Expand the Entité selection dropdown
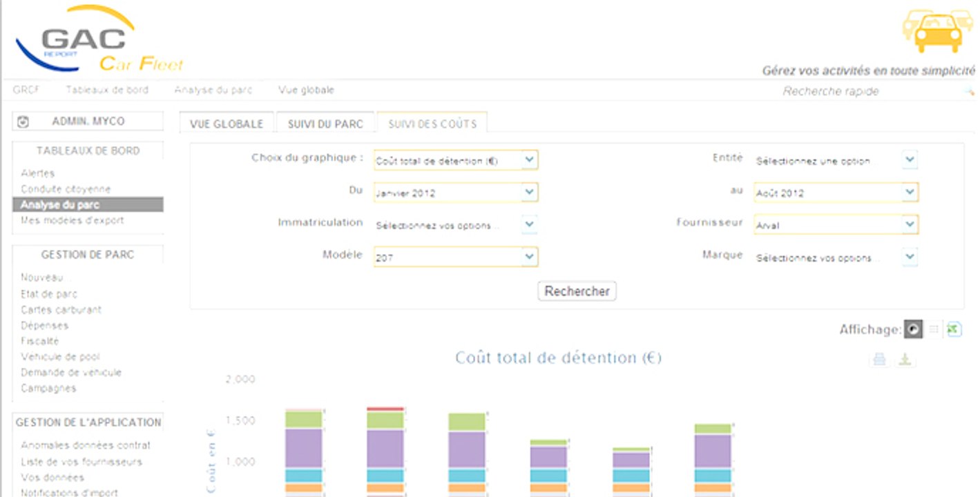 pyautogui.click(x=836, y=160)
